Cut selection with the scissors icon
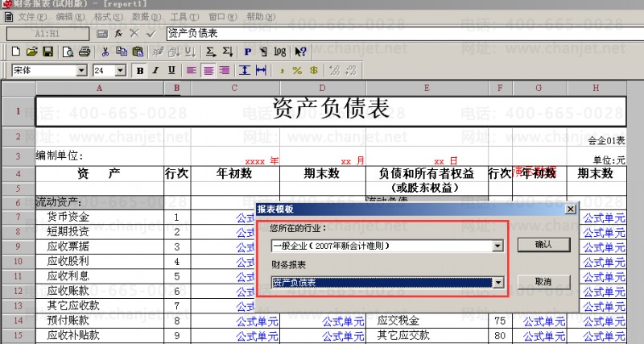 point(105,52)
